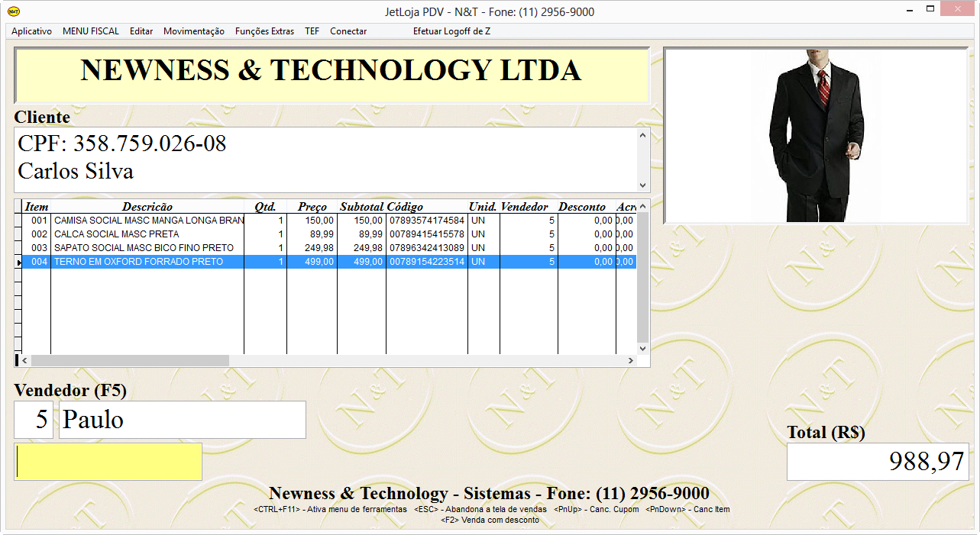Click the items grid scroll left arrow

click(x=24, y=360)
